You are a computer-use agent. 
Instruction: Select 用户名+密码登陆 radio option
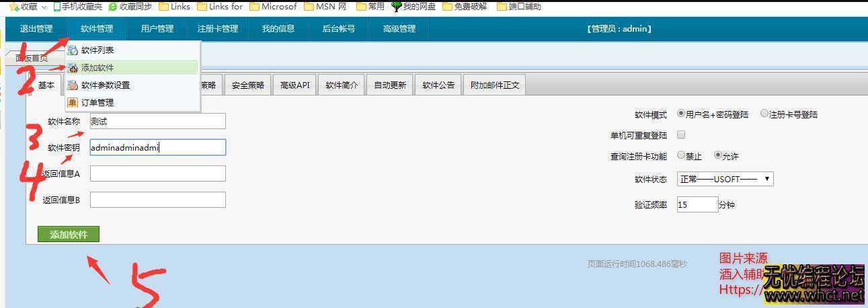click(x=681, y=114)
